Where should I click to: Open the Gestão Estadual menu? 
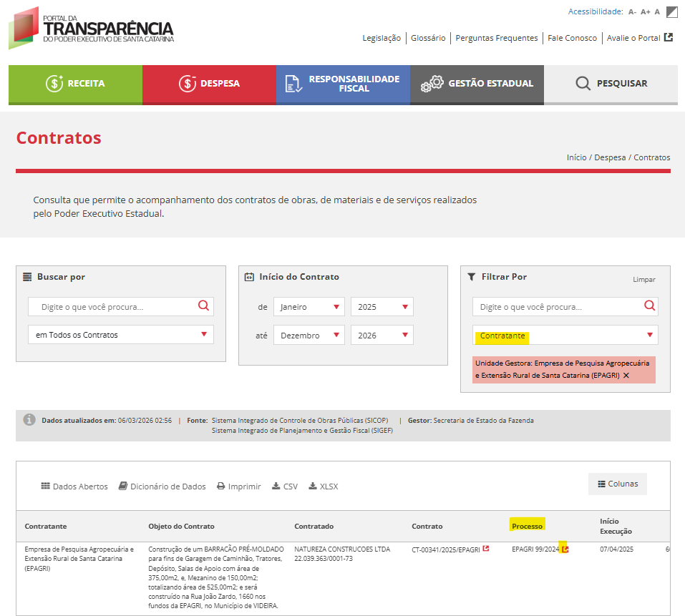tap(477, 84)
